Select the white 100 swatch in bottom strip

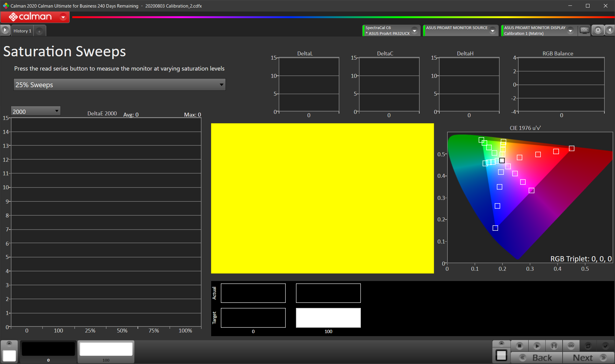coord(106,351)
